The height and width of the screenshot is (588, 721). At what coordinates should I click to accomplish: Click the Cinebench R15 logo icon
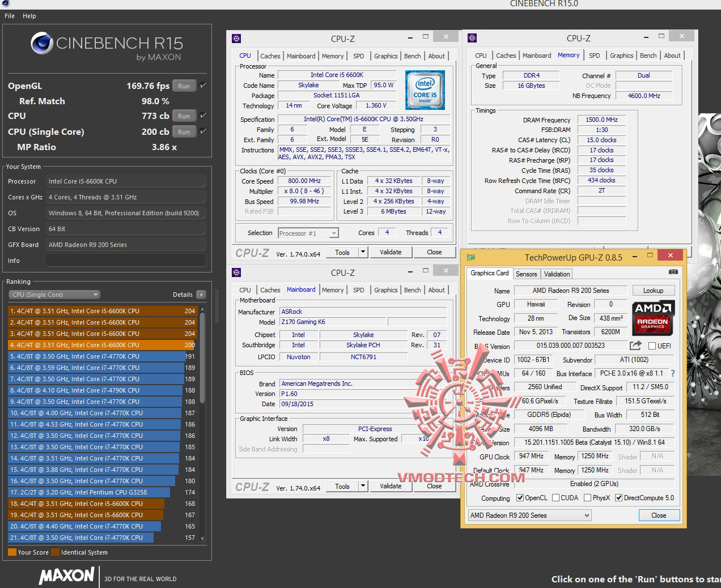click(x=41, y=44)
